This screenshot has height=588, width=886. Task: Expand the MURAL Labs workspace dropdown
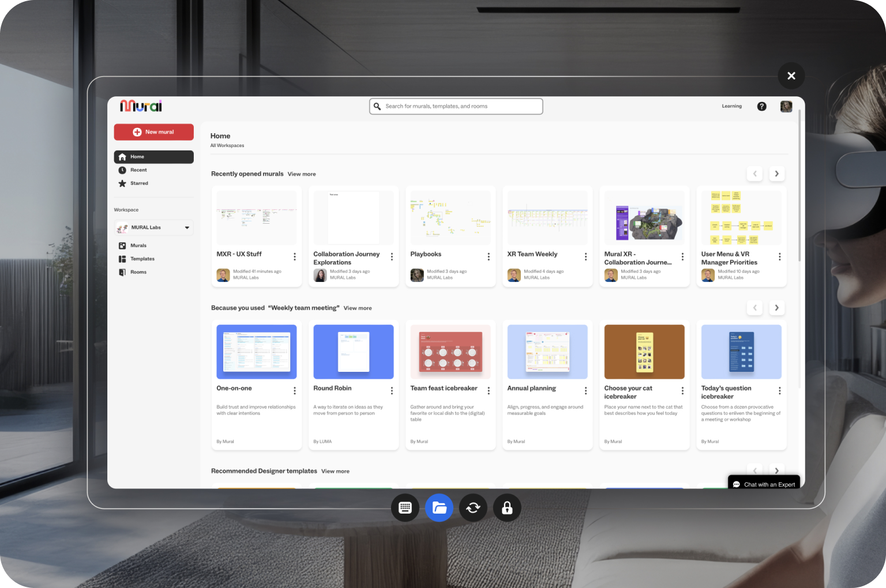coord(154,228)
